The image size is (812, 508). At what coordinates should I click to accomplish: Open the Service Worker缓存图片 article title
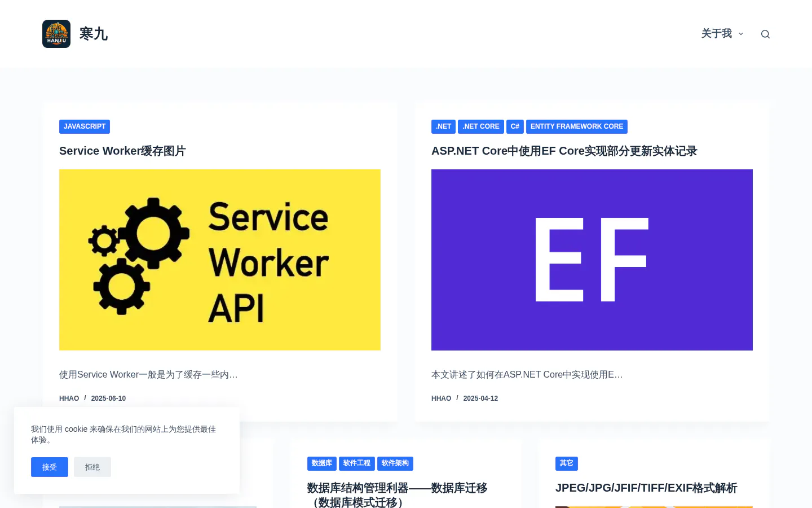point(122,151)
